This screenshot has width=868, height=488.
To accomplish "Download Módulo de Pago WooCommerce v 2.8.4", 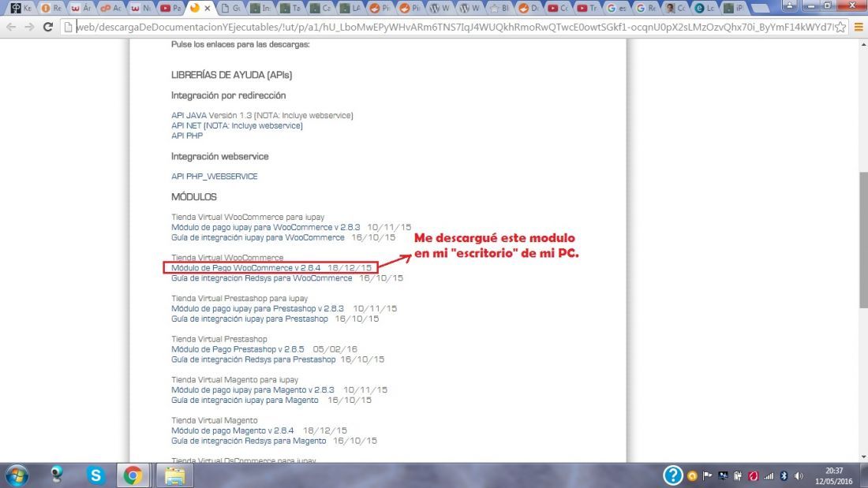I will click(245, 268).
